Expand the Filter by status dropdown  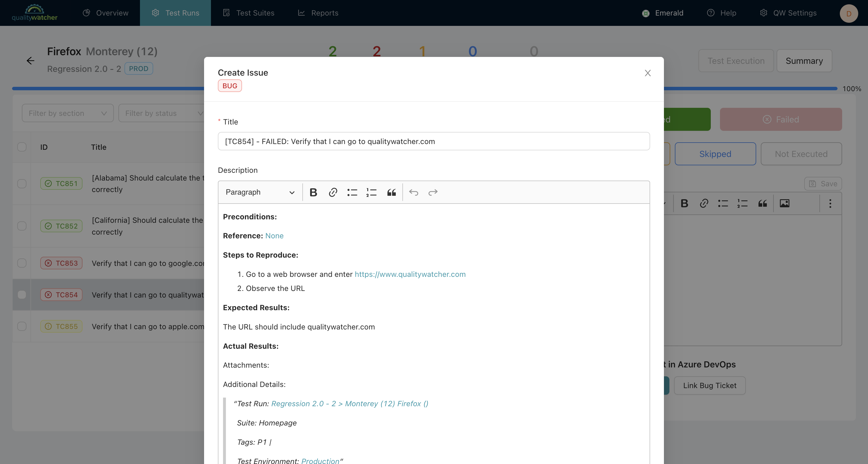pyautogui.click(x=162, y=113)
